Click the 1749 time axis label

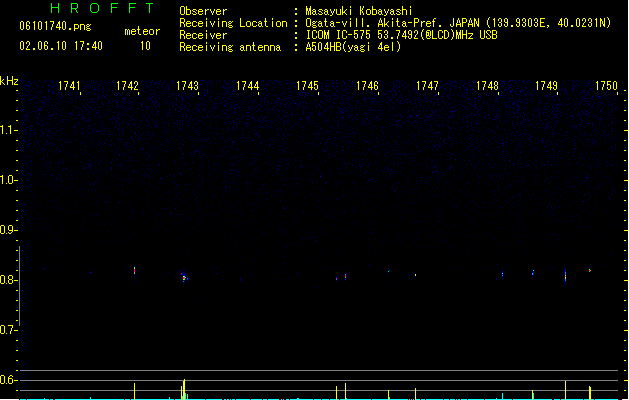point(546,86)
